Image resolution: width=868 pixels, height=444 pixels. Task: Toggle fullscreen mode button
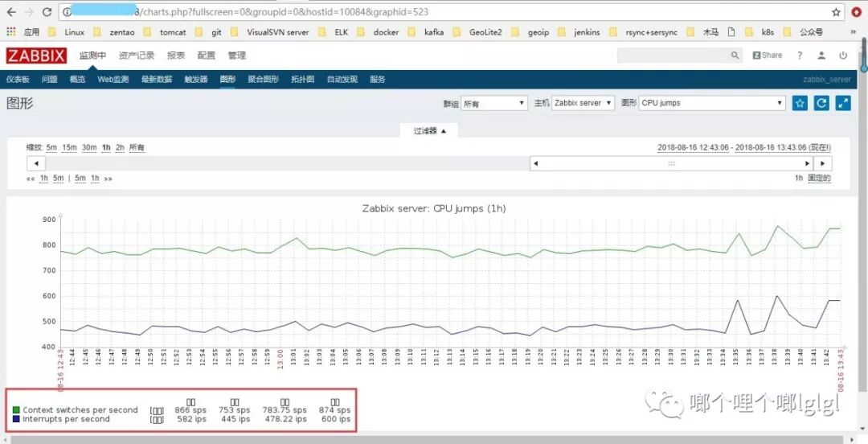(843, 103)
